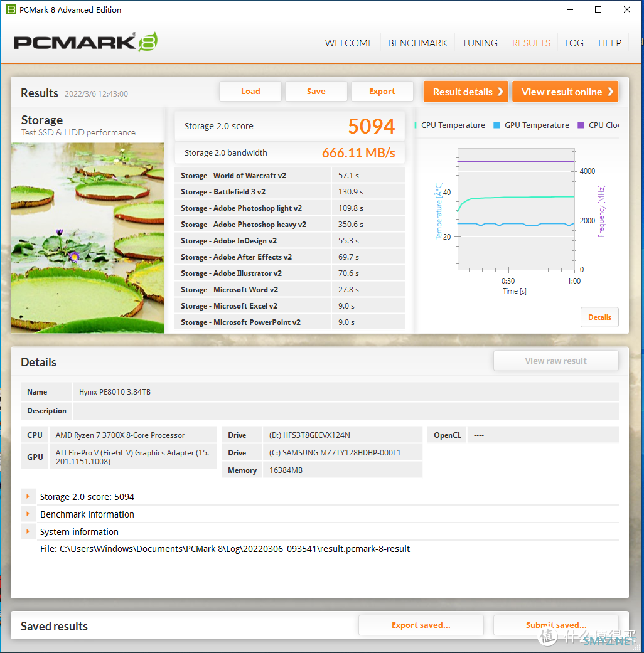Click Export saved... button
Screen dimensions: 644x653
[x=421, y=625]
